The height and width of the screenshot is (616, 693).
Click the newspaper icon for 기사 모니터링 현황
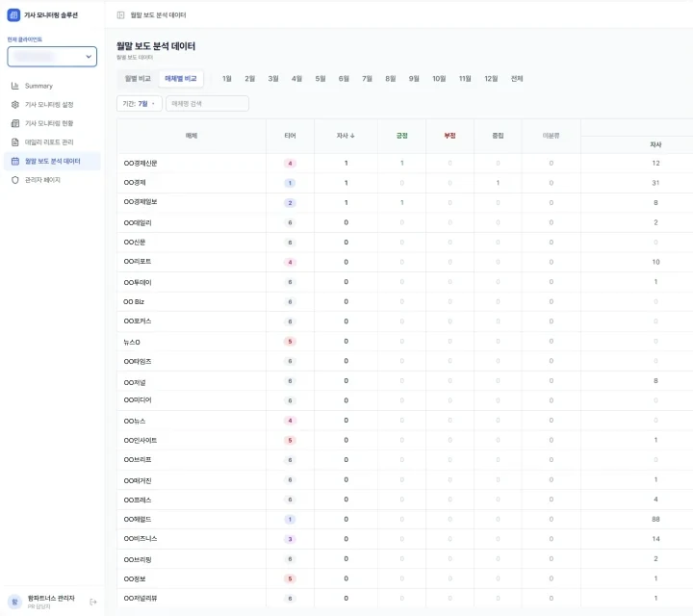(15, 123)
